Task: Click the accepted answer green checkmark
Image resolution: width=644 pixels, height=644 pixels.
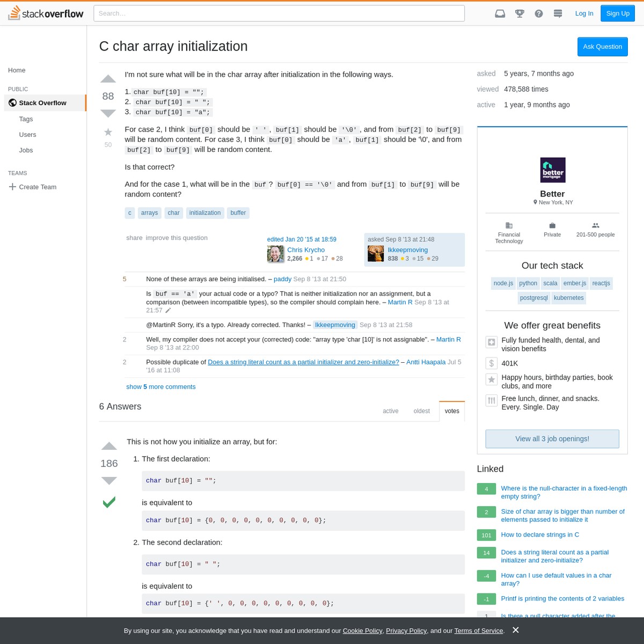Action: click(x=109, y=502)
